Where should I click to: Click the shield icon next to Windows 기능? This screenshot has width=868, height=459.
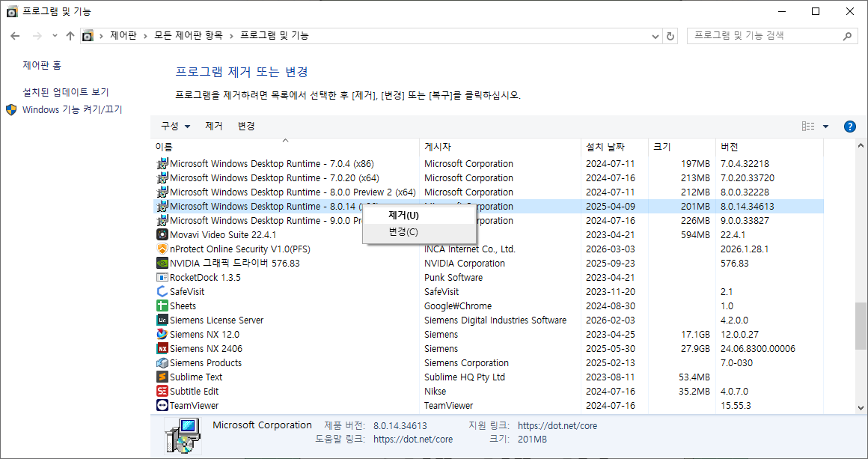pyautogui.click(x=12, y=109)
